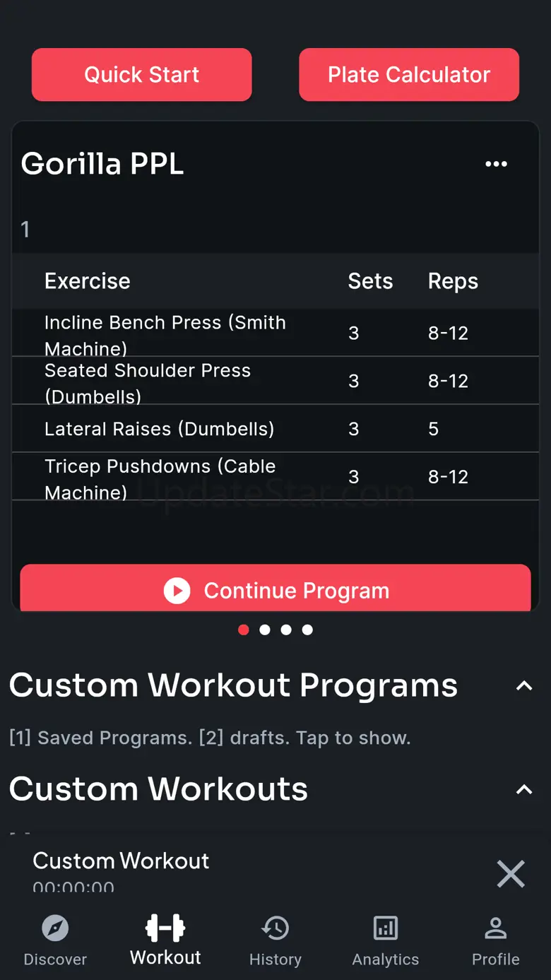
Task: Dismiss the Custom Workout timer bar
Action: (x=511, y=874)
